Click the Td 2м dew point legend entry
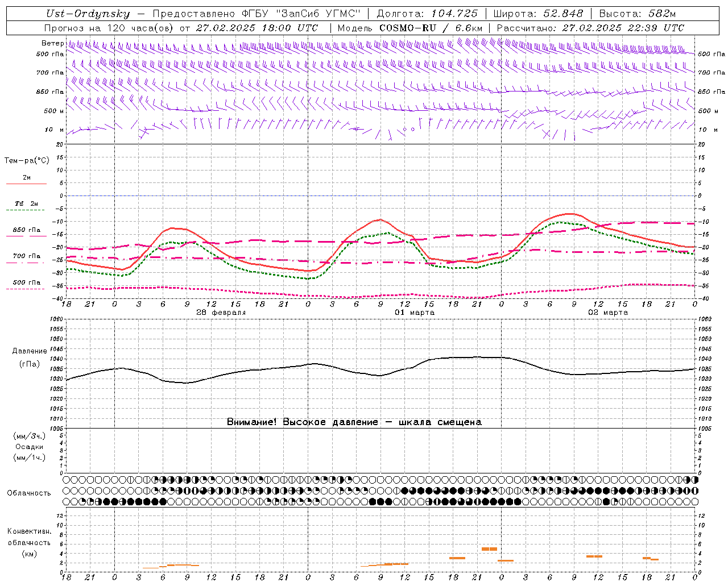 click(x=27, y=203)
